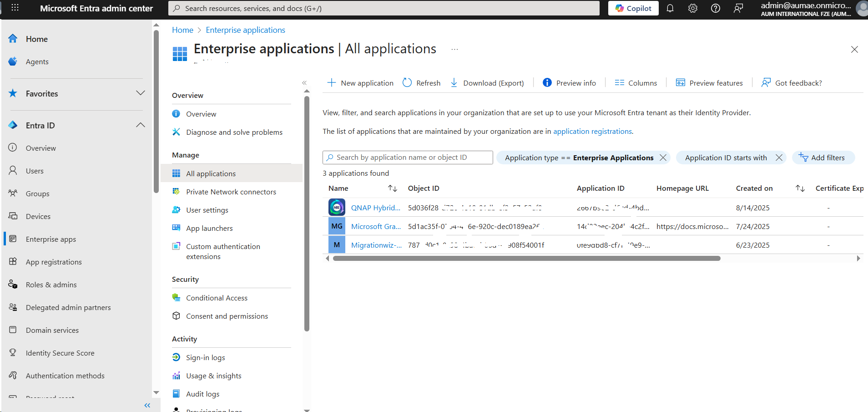Collapse the resource menu pane

click(x=304, y=83)
